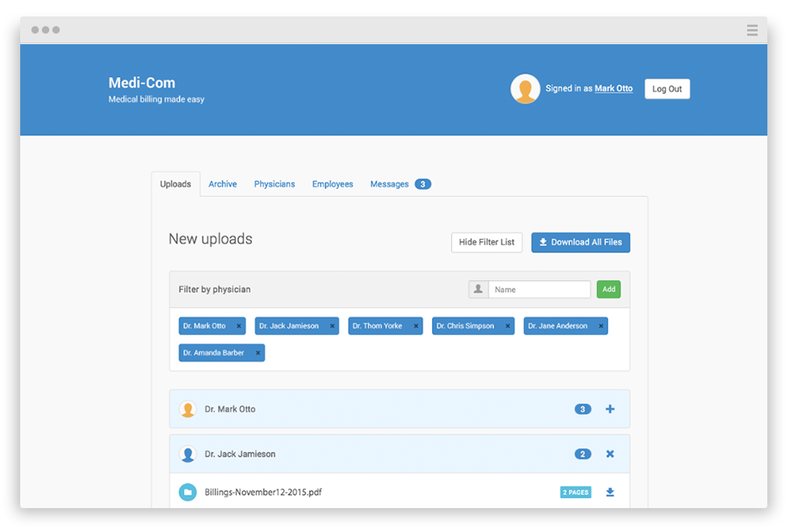Click the physician Name input field
This screenshot has width=792, height=532.
(539, 289)
